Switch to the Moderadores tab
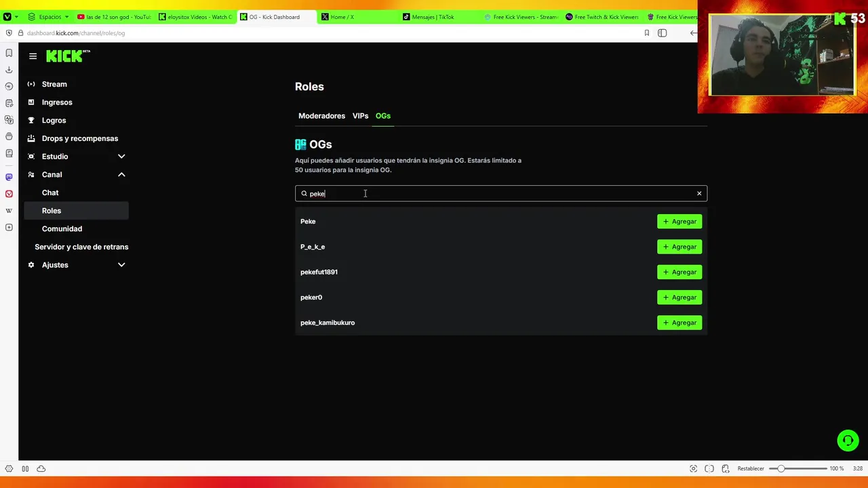Viewport: 868px width, 488px height. tap(321, 116)
